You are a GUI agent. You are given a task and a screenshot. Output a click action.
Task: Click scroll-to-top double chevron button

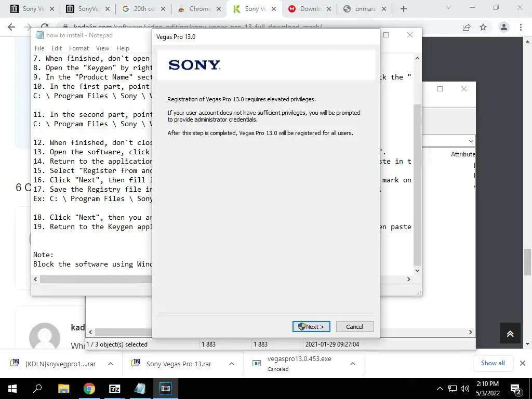(x=510, y=333)
